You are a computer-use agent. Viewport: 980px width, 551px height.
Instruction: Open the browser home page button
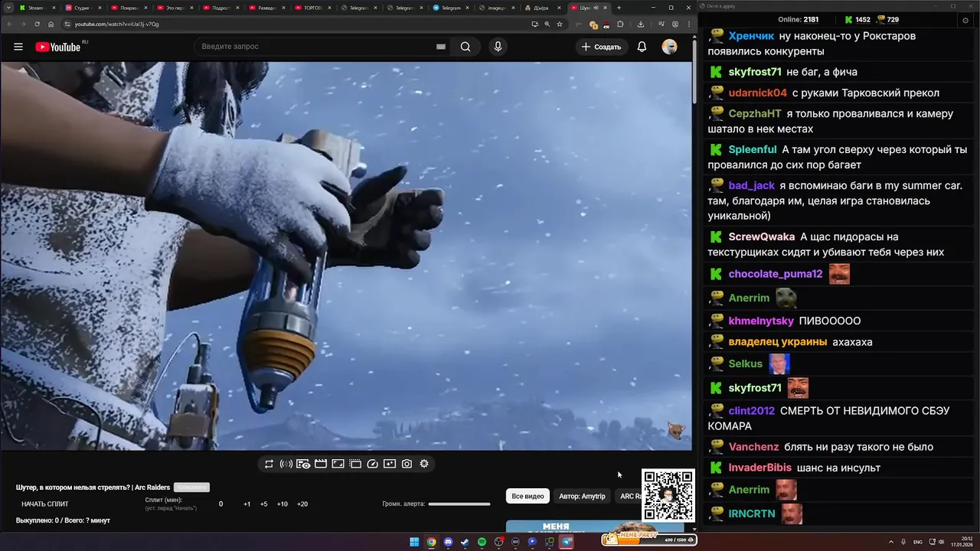[51, 24]
